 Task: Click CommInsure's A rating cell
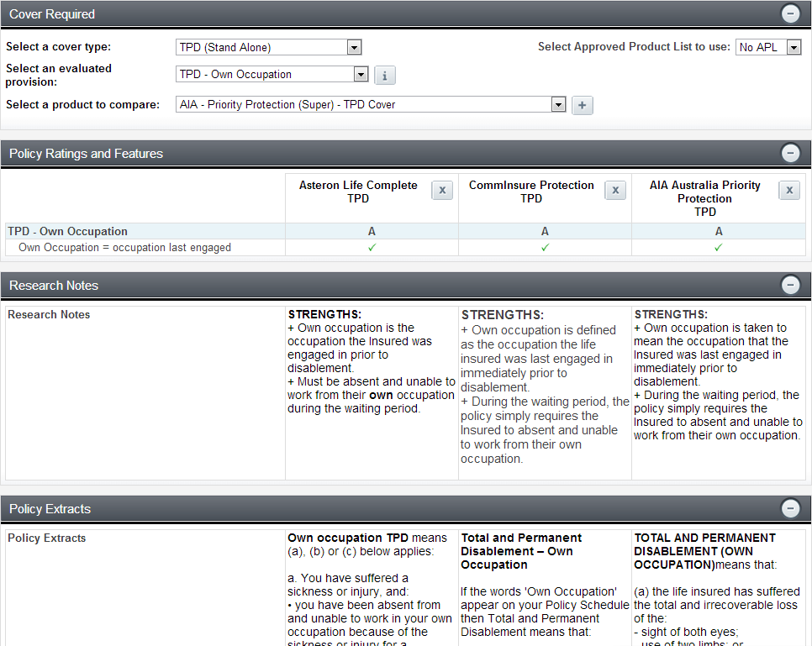[545, 231]
